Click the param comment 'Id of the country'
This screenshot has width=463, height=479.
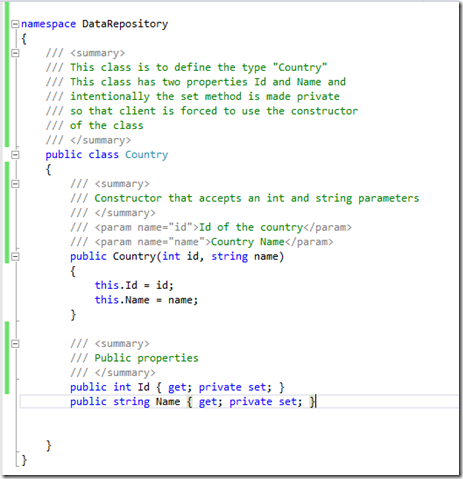pos(251,227)
